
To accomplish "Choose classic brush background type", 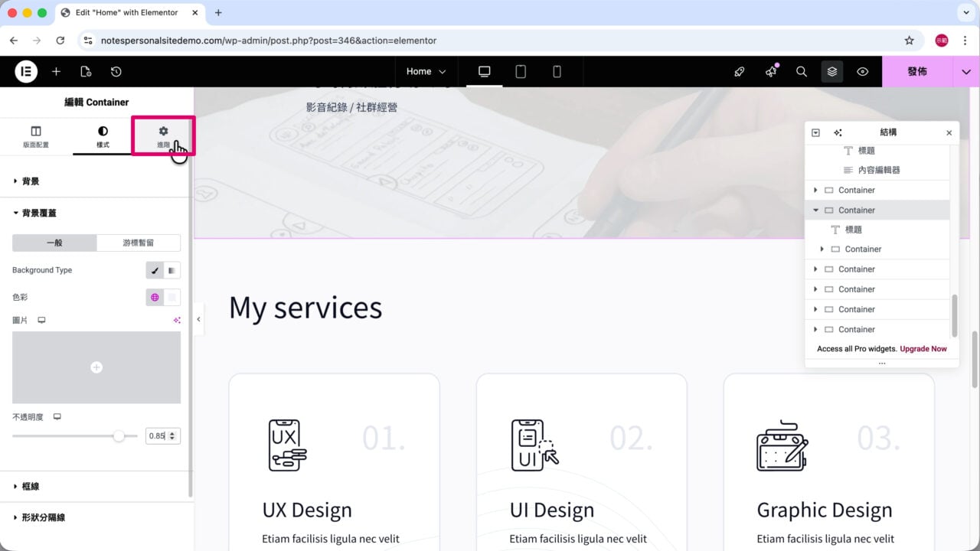I will [x=155, y=270].
